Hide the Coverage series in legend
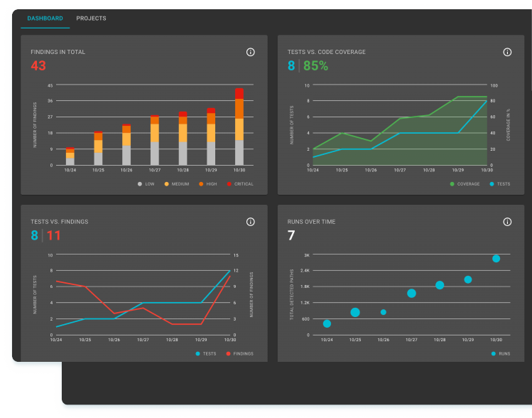This screenshot has height=418, width=532. coord(465,184)
